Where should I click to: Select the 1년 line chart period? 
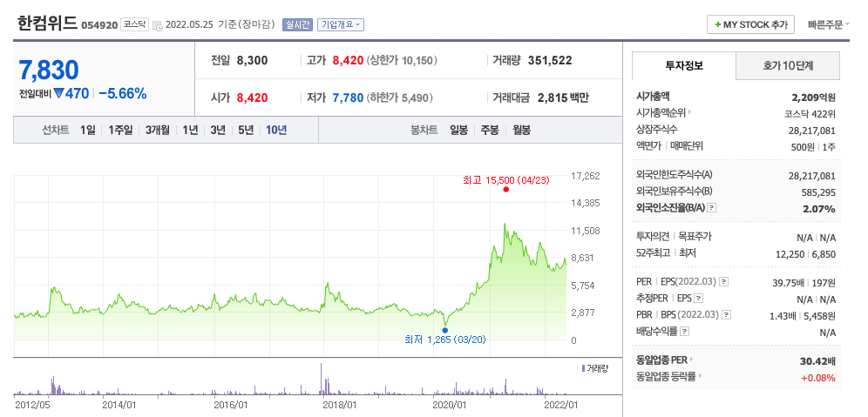tap(190, 131)
